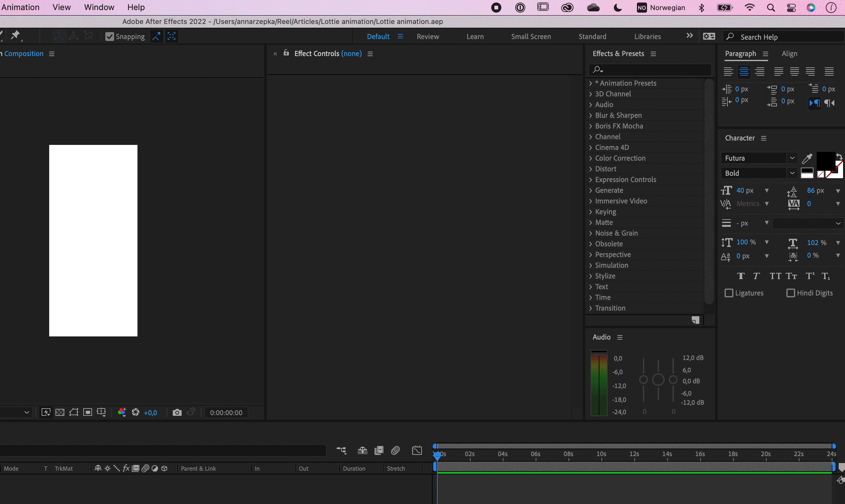This screenshot has height=504, width=845.
Task: Apply All Caps style in Character
Action: pyautogui.click(x=775, y=276)
